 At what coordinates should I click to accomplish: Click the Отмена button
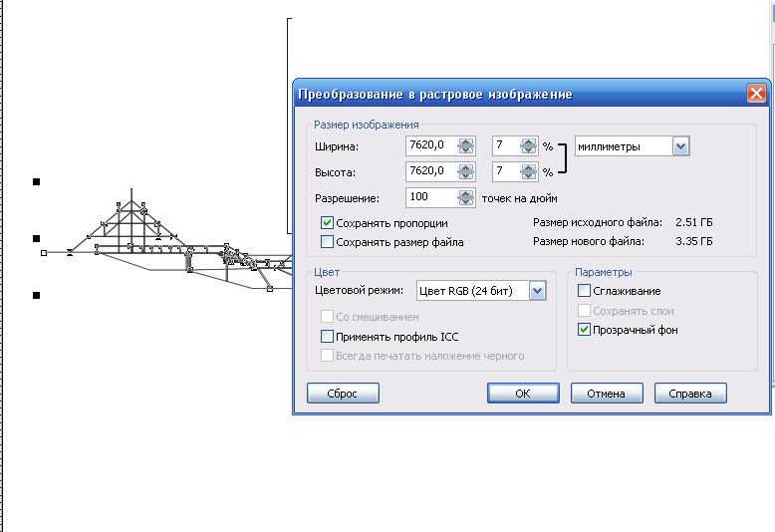tap(607, 394)
